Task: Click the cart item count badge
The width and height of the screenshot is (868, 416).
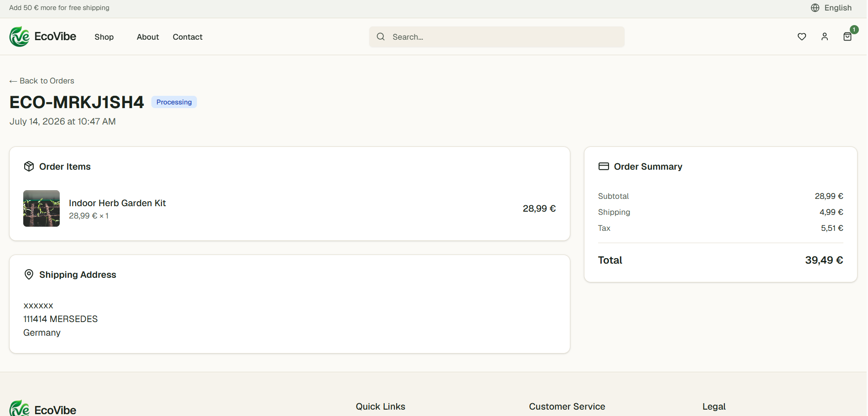Action: [854, 30]
